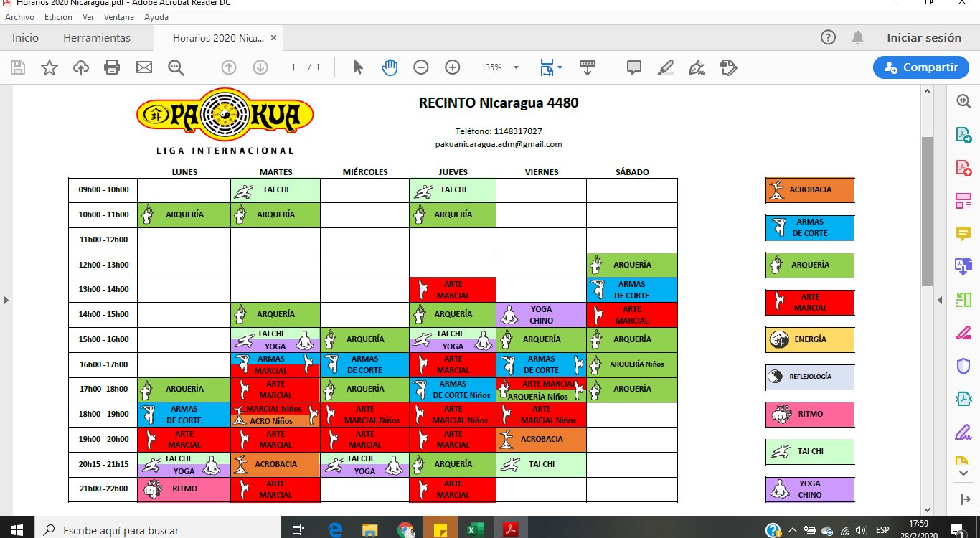
Task: Switch to the Inicio tab
Action: coord(26,38)
